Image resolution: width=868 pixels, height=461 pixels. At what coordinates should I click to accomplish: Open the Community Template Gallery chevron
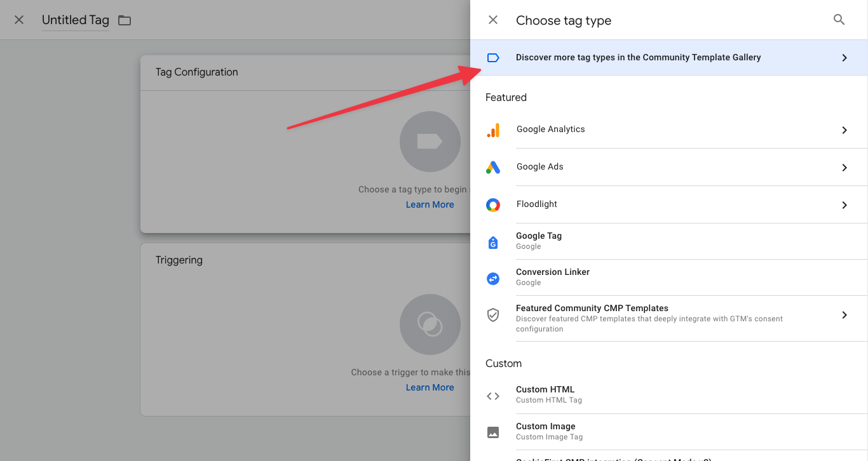click(844, 58)
